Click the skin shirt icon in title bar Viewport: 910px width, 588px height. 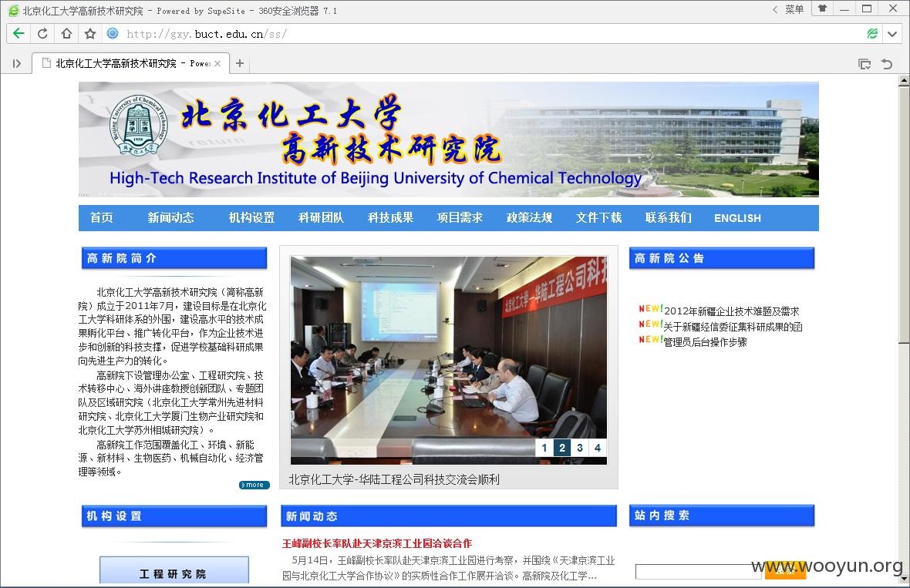[822, 8]
